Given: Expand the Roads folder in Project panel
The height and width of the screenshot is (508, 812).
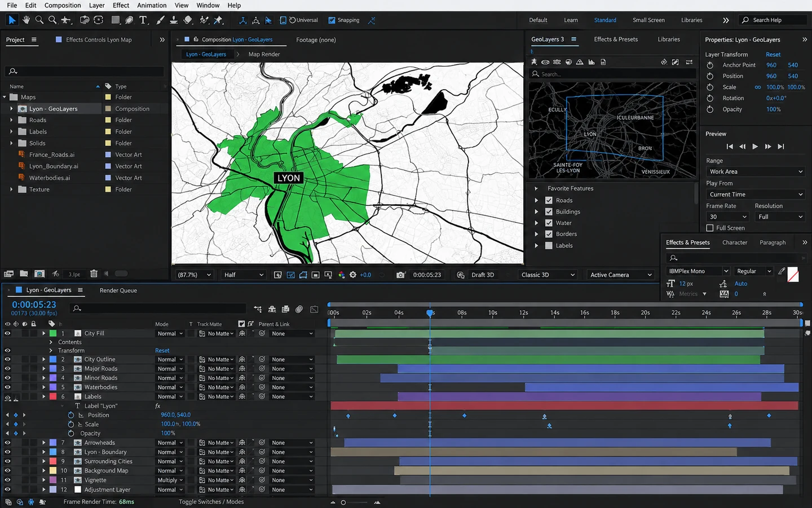Looking at the screenshot, I should click(11, 120).
